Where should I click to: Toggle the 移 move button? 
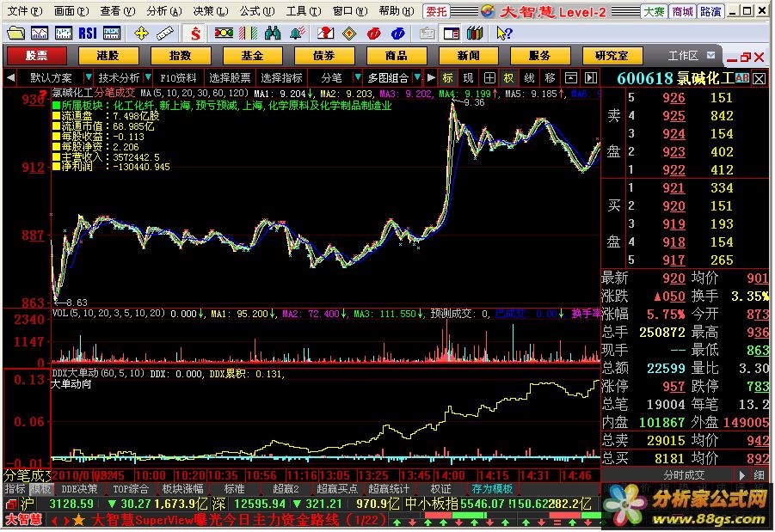[550, 78]
